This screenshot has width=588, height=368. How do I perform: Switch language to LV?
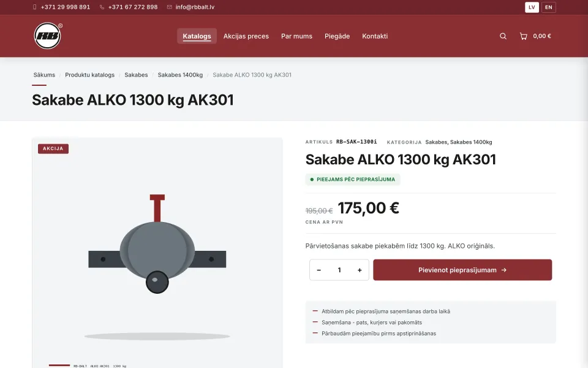(532, 7)
